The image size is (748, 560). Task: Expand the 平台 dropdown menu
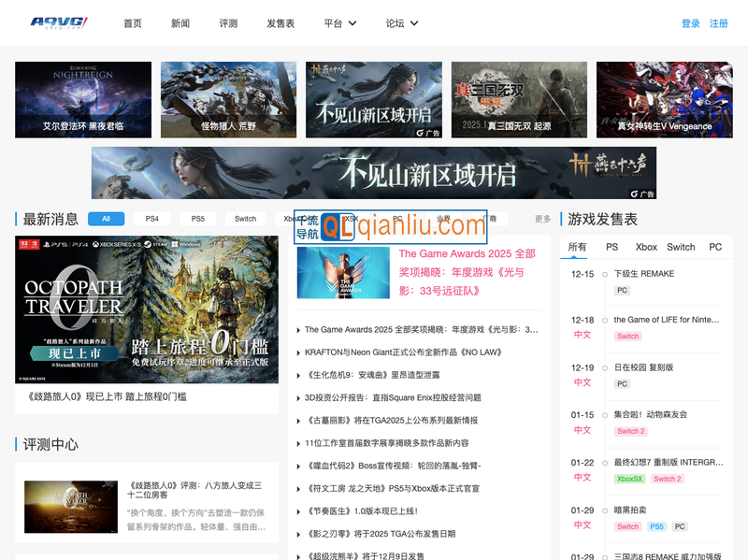click(x=338, y=23)
